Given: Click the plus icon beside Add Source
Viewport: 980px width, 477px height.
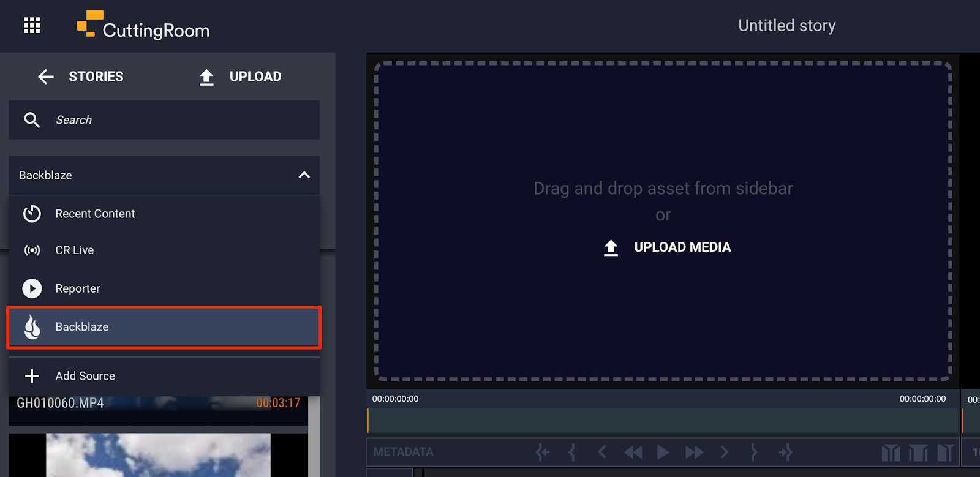Looking at the screenshot, I should (32, 376).
